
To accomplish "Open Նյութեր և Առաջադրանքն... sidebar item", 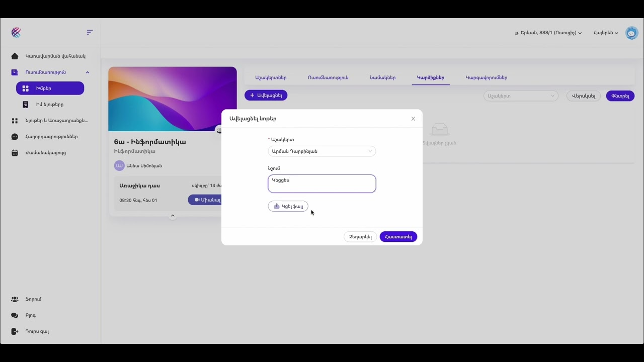I will pos(56,121).
